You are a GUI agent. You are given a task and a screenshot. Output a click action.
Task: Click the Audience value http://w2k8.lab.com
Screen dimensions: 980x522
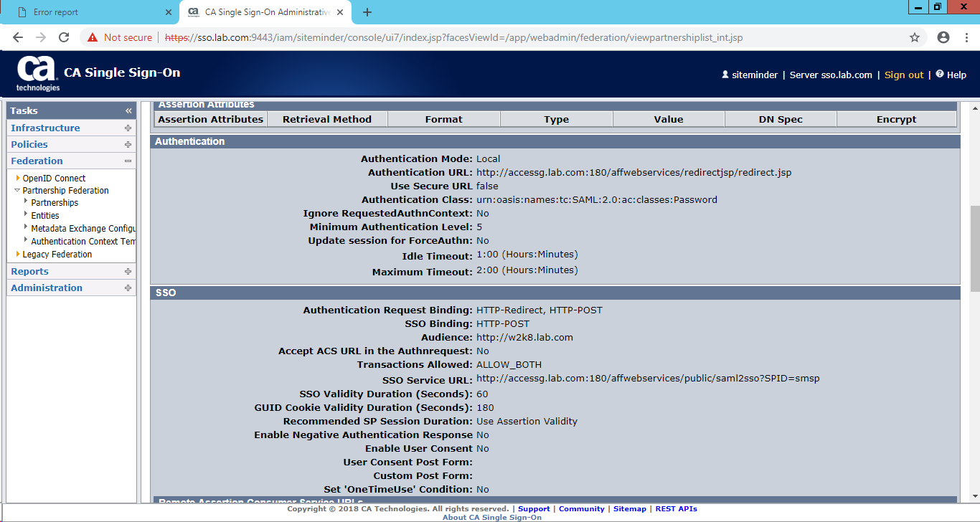524,338
